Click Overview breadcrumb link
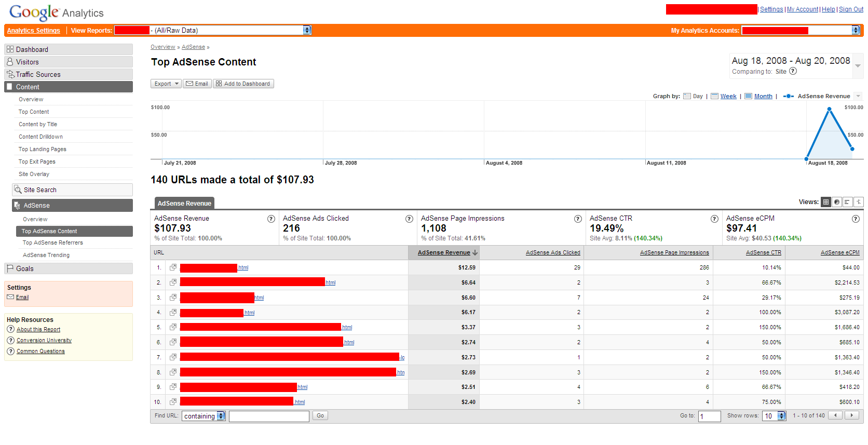Screen dimensions: 868x445 point(162,47)
